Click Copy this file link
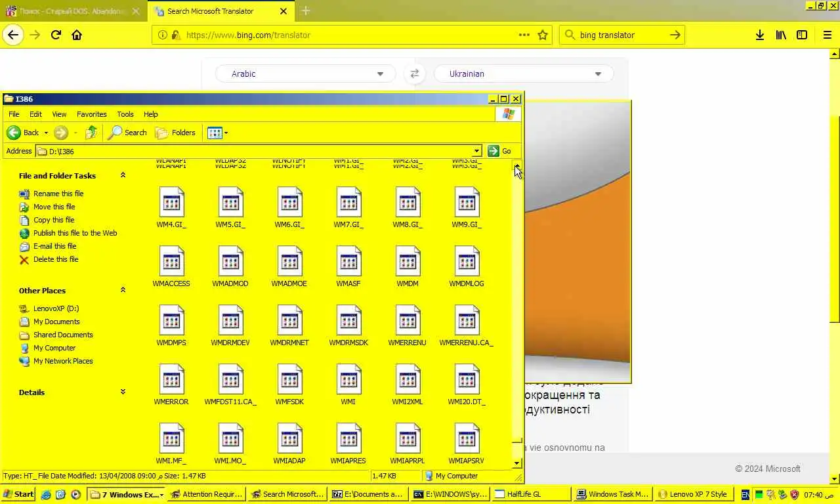 tap(54, 220)
